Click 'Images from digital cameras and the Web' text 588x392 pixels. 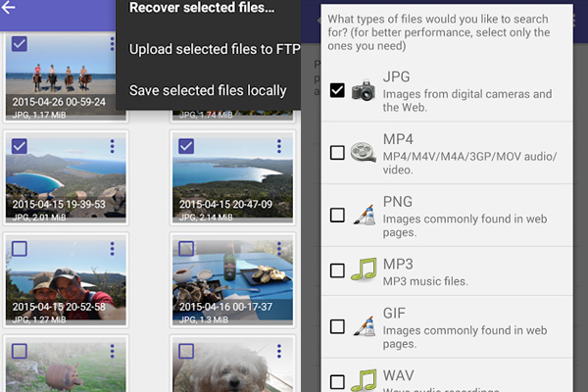click(x=467, y=101)
